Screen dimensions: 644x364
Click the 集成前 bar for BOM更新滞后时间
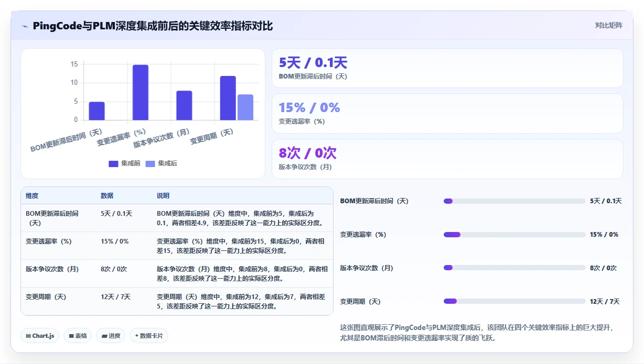coord(96,111)
